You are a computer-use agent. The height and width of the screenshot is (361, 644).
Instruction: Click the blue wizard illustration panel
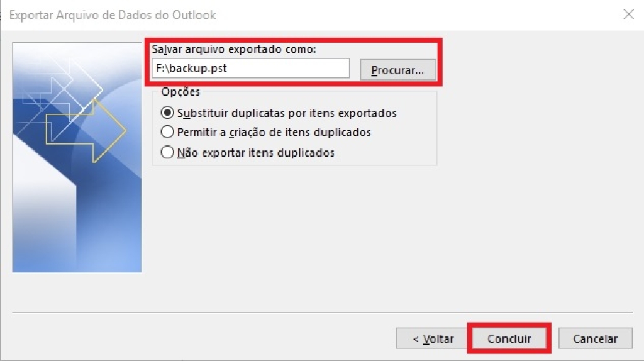tap(77, 157)
